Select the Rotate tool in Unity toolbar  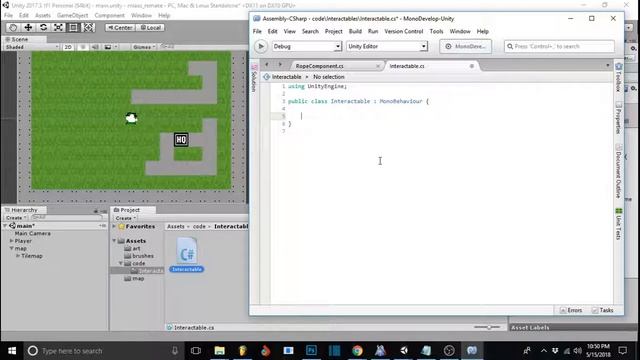coord(43,27)
